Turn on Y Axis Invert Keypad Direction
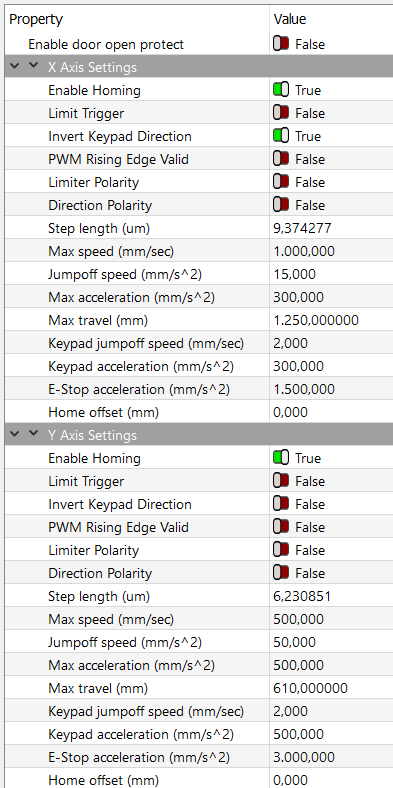Viewport: 393px width, 788px height. [281, 504]
